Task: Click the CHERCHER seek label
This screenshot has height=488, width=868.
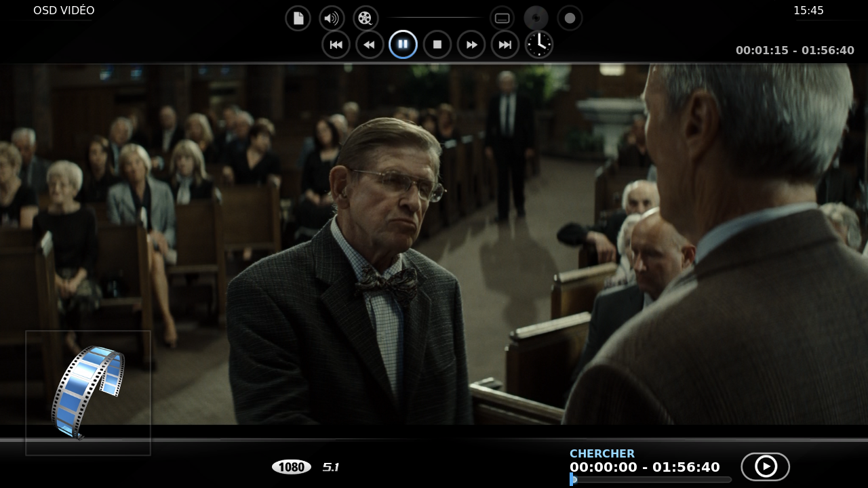Action: click(x=602, y=454)
